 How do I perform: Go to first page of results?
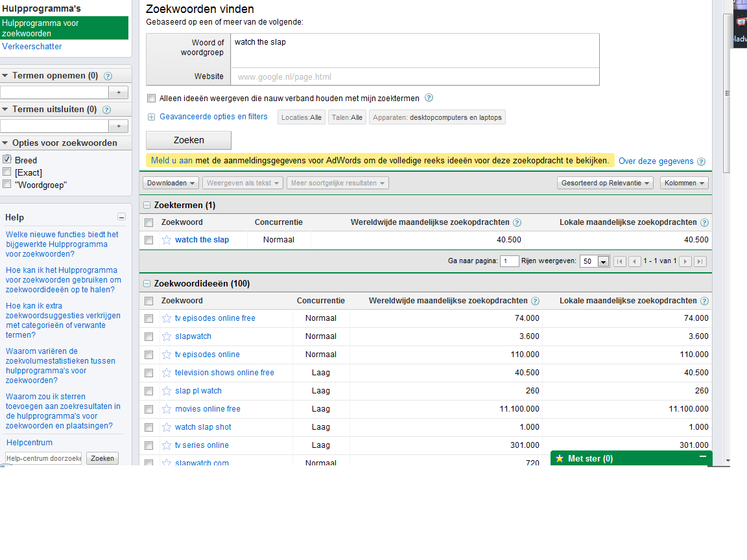point(620,261)
